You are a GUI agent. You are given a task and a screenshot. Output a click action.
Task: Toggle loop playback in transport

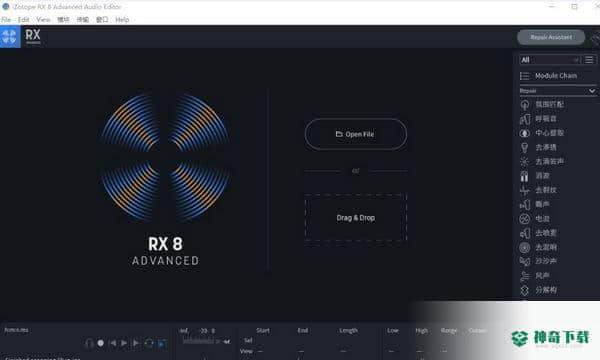149,343
